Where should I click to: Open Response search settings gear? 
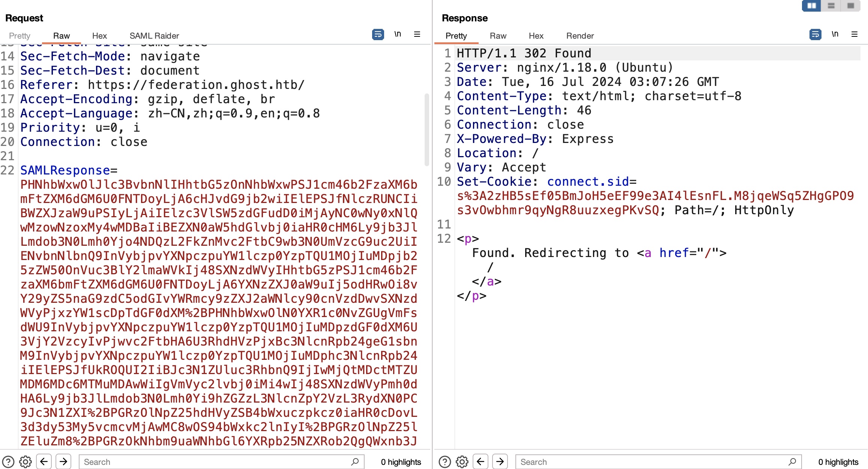[462, 462]
